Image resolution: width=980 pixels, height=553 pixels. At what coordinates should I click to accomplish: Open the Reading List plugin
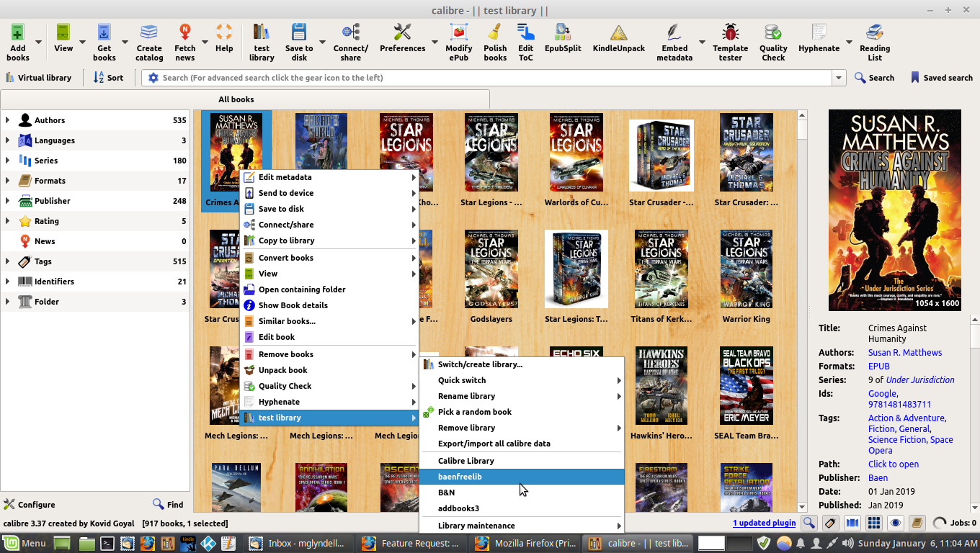(x=875, y=42)
